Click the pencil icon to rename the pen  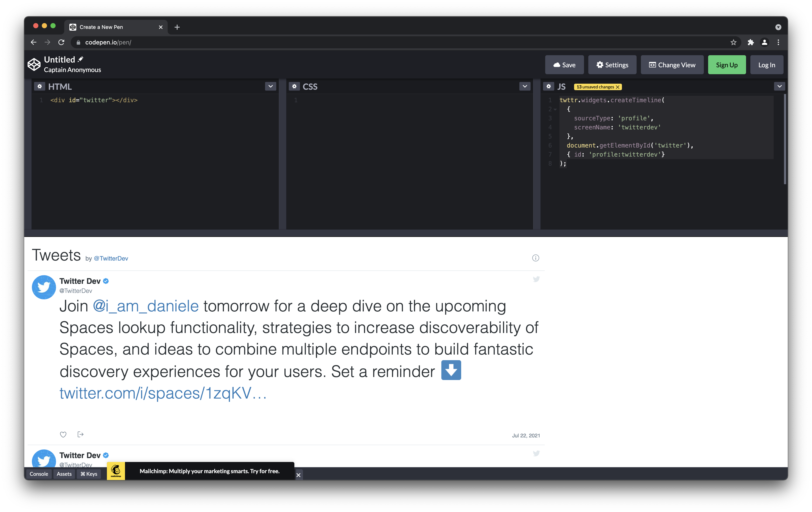pos(80,59)
